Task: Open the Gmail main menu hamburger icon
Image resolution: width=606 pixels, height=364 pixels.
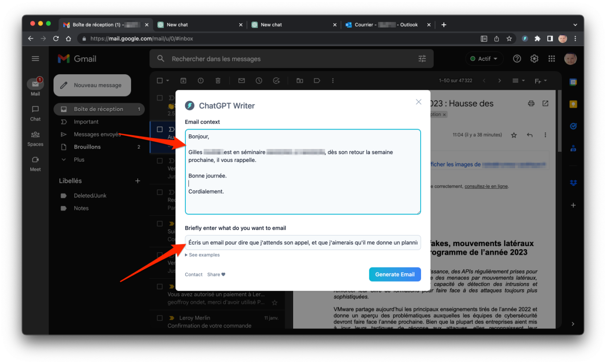Action: [35, 59]
